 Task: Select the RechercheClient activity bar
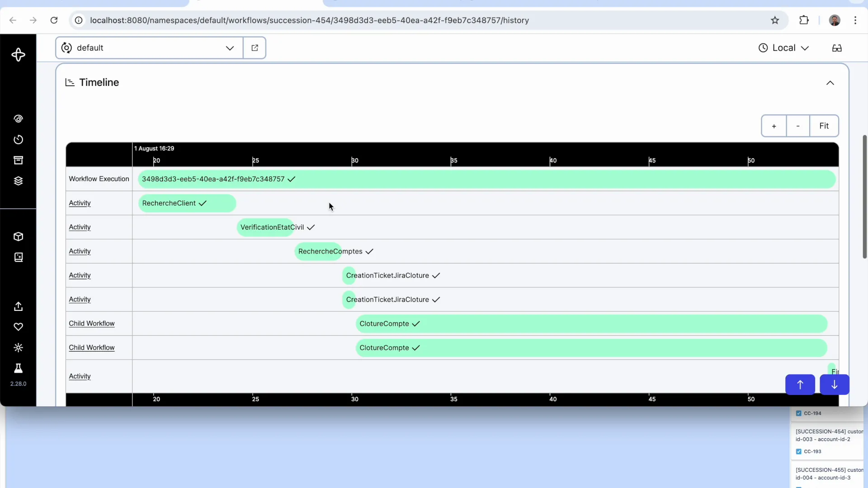tap(187, 203)
